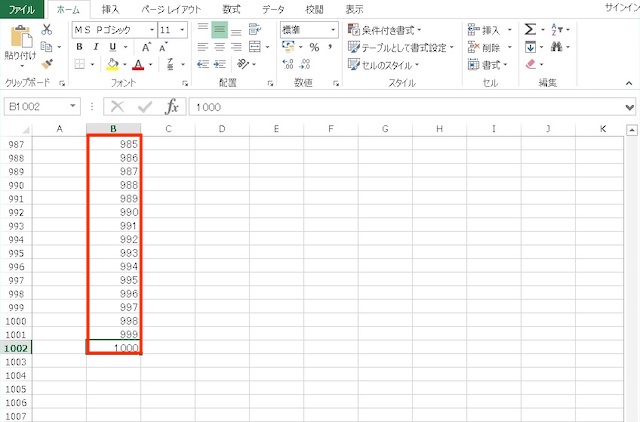Viewport: 640px width, 422px height.
Task: Toggle Bold formatting
Action: point(80,47)
